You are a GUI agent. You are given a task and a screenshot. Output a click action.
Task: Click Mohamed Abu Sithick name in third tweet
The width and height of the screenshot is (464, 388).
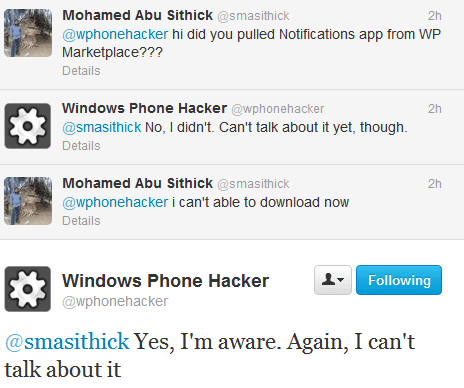click(137, 183)
